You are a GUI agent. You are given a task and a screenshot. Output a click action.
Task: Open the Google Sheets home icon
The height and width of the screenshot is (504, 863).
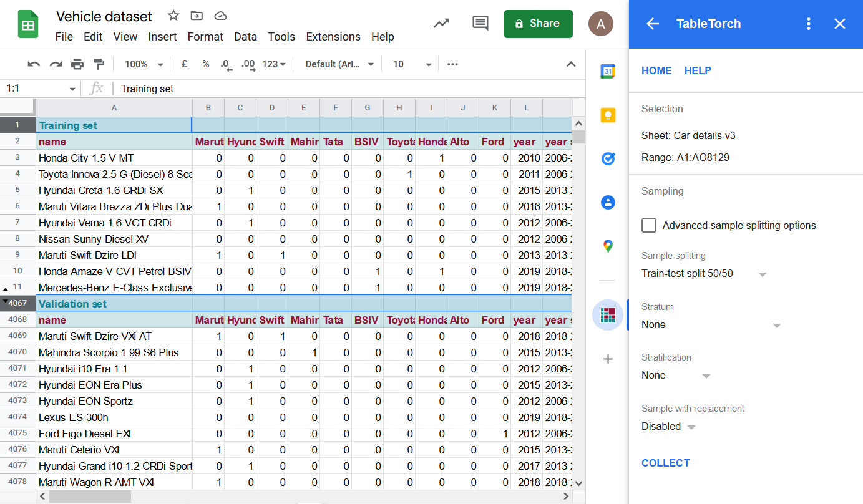tap(28, 24)
